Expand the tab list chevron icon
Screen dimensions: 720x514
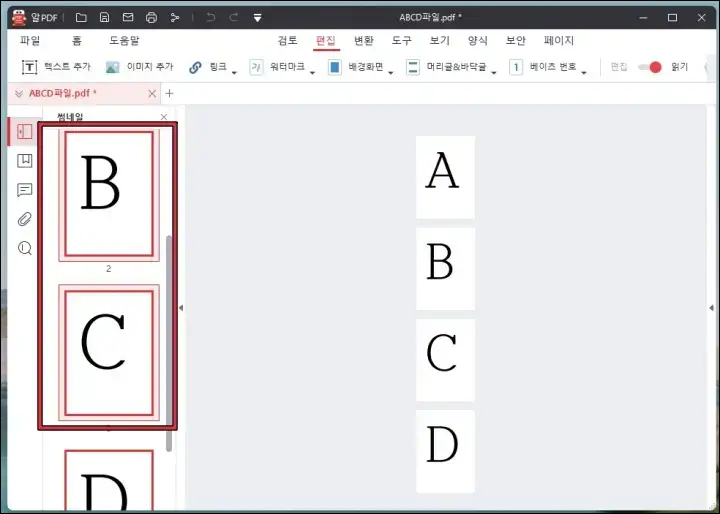(x=19, y=94)
